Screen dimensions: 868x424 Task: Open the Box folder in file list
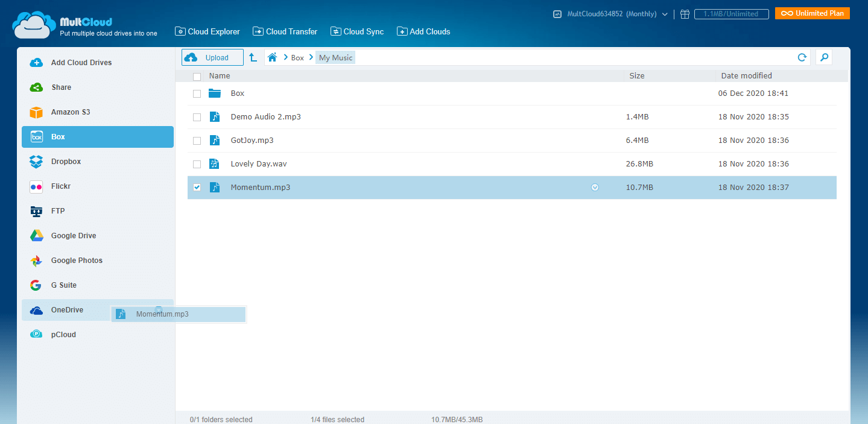tap(237, 93)
